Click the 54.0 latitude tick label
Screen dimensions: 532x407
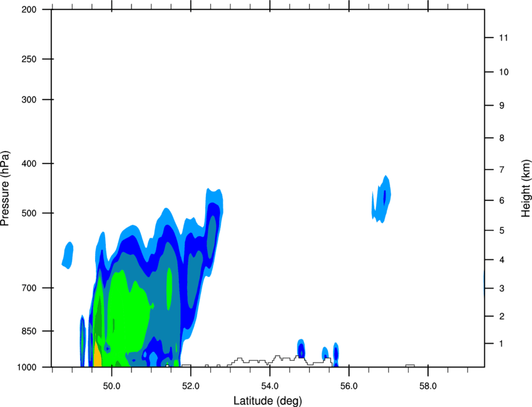pos(270,386)
